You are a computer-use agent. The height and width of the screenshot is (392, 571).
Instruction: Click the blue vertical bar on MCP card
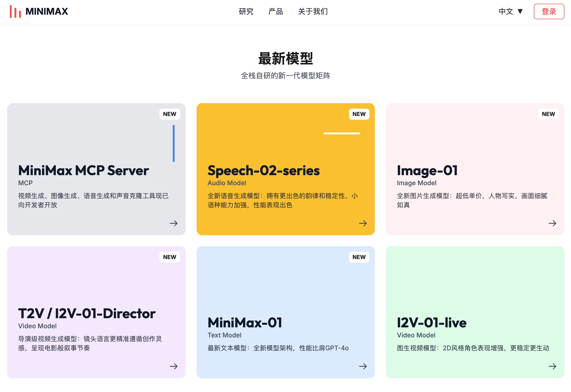(173, 144)
